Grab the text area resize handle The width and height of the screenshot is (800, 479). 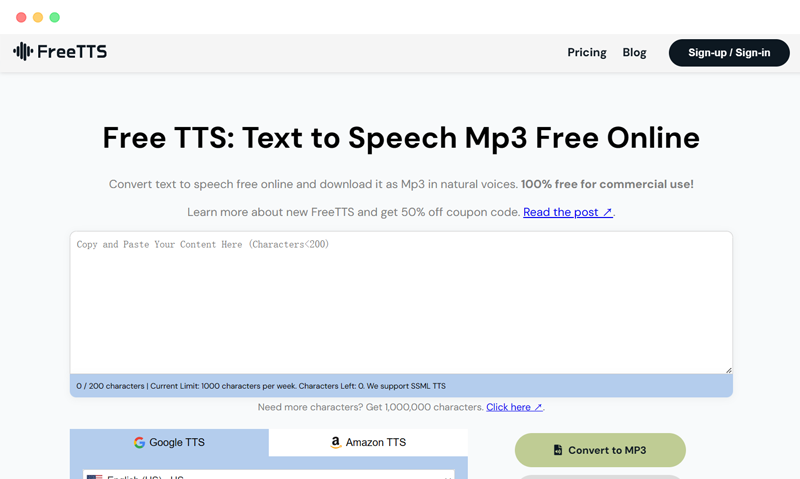tap(729, 370)
